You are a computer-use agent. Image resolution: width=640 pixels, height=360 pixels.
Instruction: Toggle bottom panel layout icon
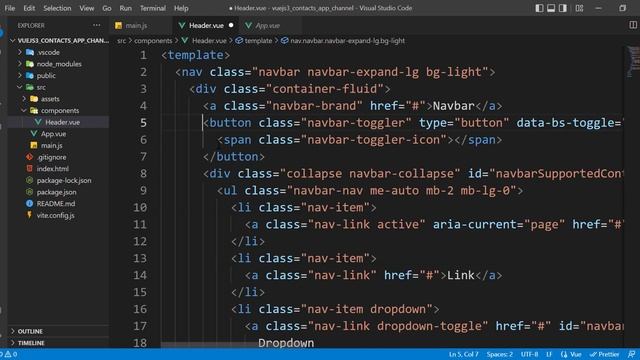(x=551, y=8)
